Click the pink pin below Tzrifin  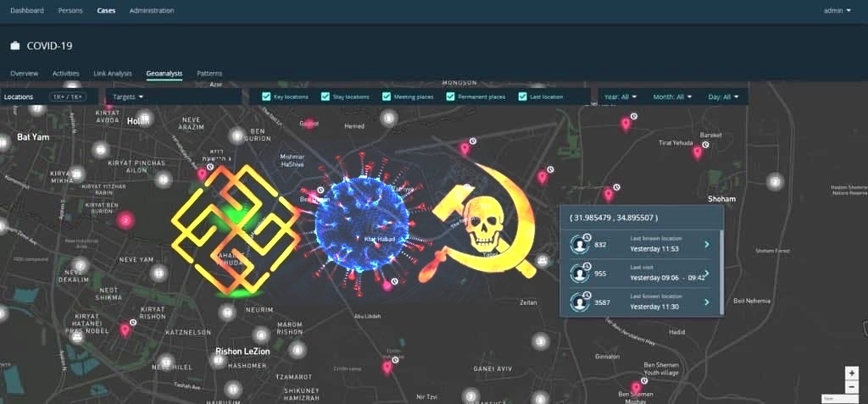(387, 367)
